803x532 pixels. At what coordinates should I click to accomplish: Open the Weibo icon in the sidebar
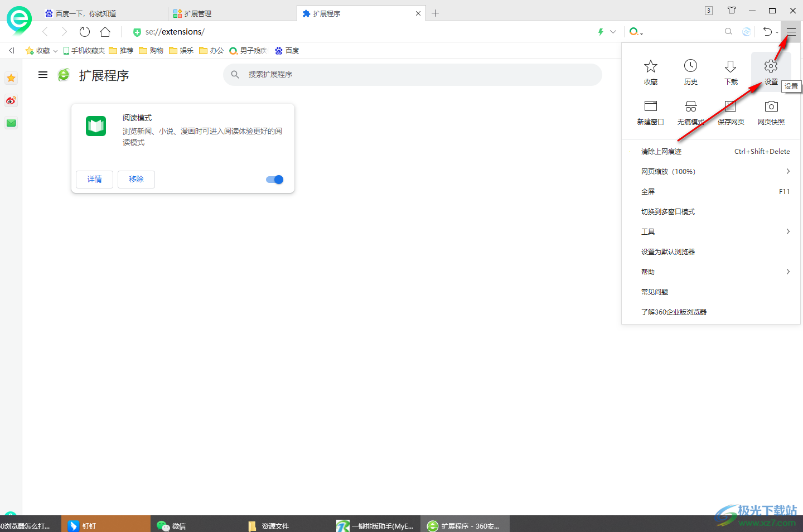coord(11,101)
